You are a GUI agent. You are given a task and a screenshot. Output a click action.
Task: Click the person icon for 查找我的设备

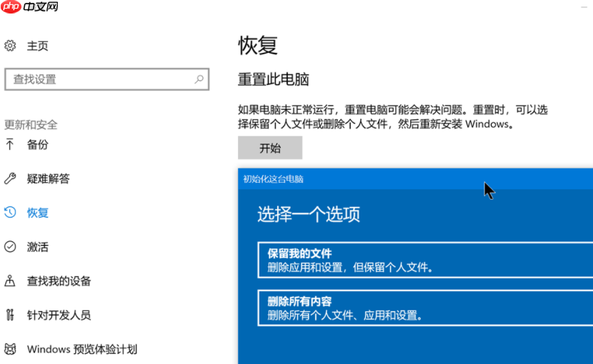pyautogui.click(x=10, y=281)
